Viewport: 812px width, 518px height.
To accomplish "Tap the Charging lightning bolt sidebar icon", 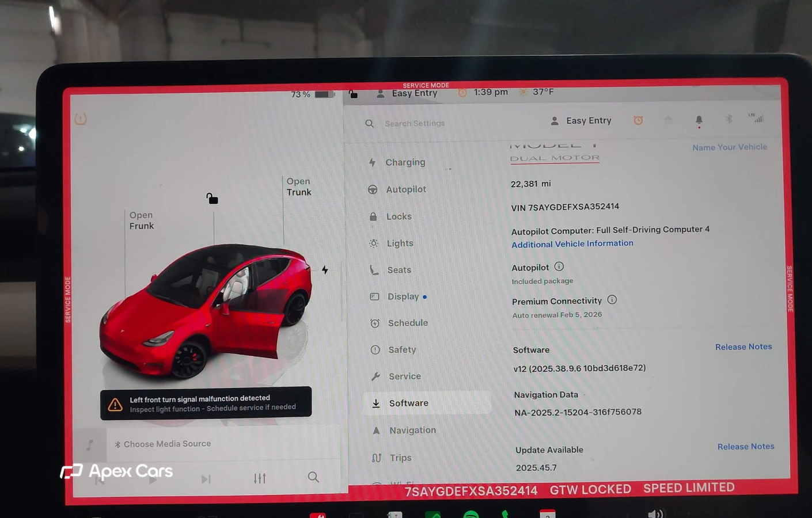I will (x=372, y=162).
